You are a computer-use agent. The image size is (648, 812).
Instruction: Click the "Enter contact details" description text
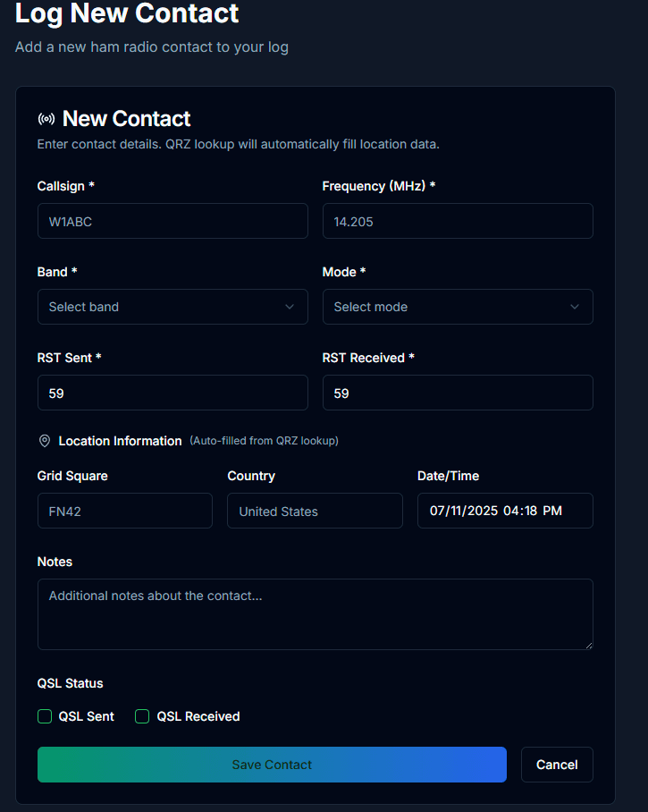click(x=238, y=144)
